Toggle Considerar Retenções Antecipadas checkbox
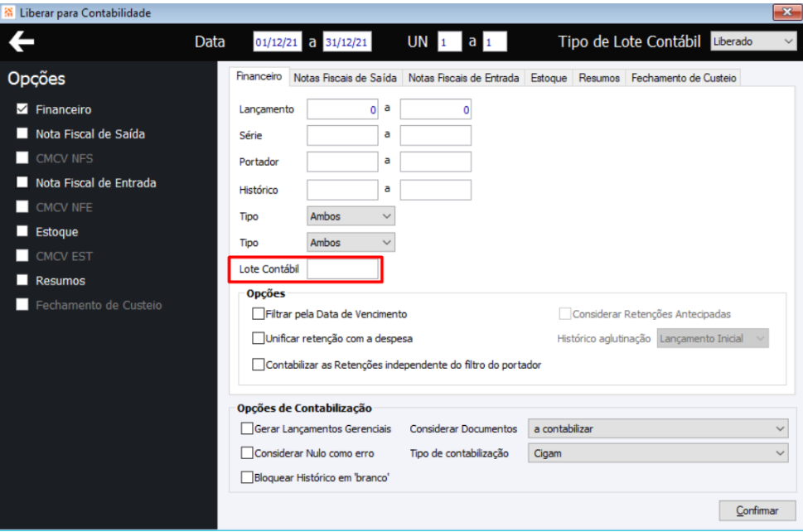 click(565, 314)
